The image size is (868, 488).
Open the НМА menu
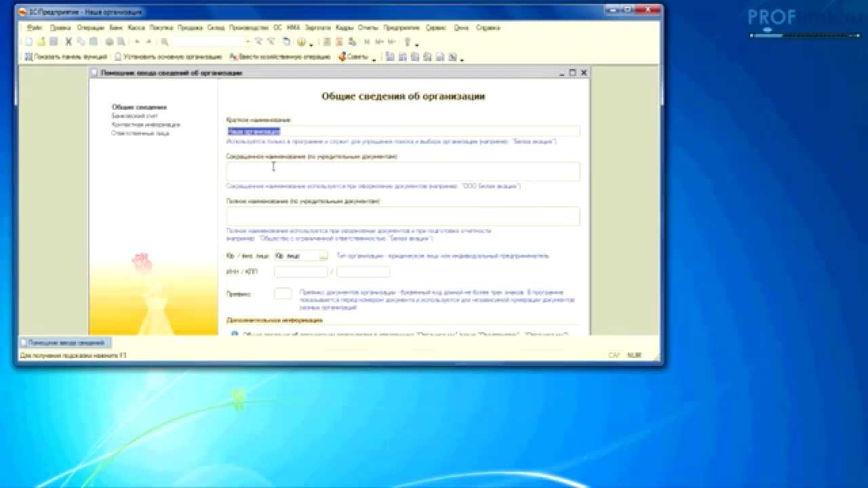(x=294, y=28)
